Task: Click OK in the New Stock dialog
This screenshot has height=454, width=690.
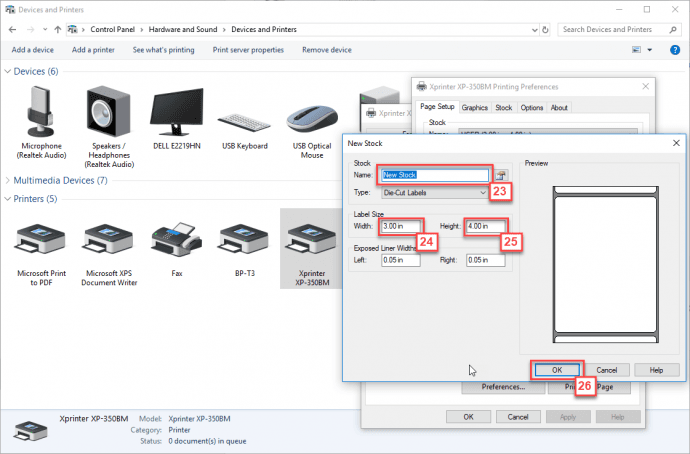Action: (557, 370)
